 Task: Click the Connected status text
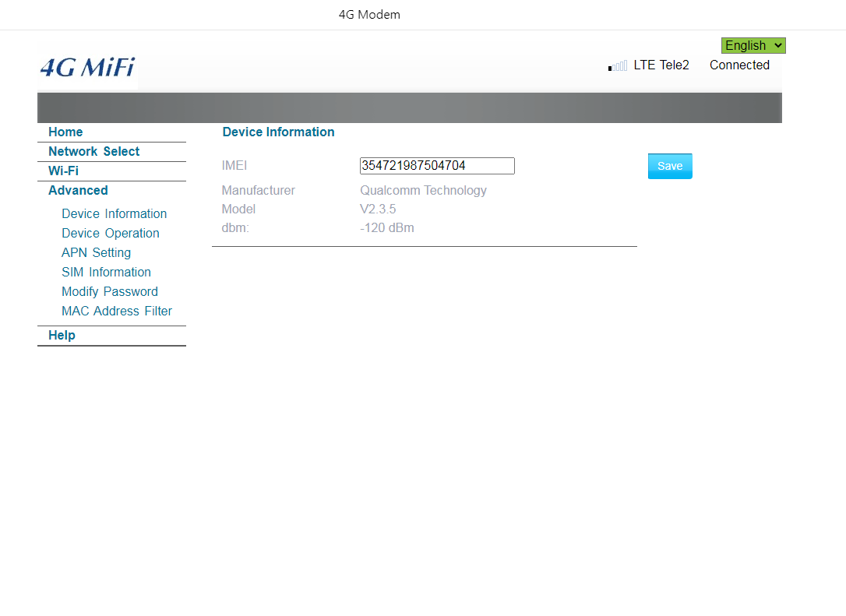739,65
